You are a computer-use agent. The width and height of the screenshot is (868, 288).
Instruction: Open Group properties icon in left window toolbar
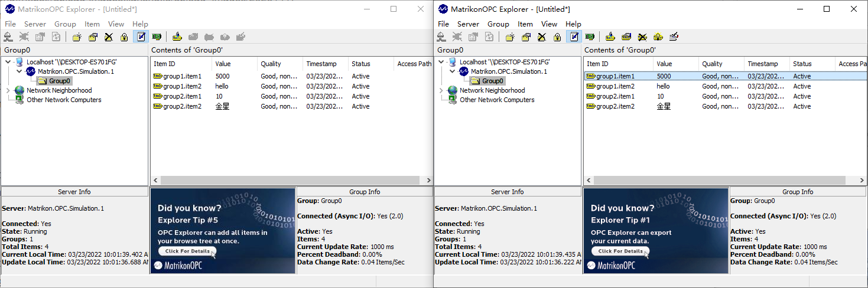coord(93,37)
